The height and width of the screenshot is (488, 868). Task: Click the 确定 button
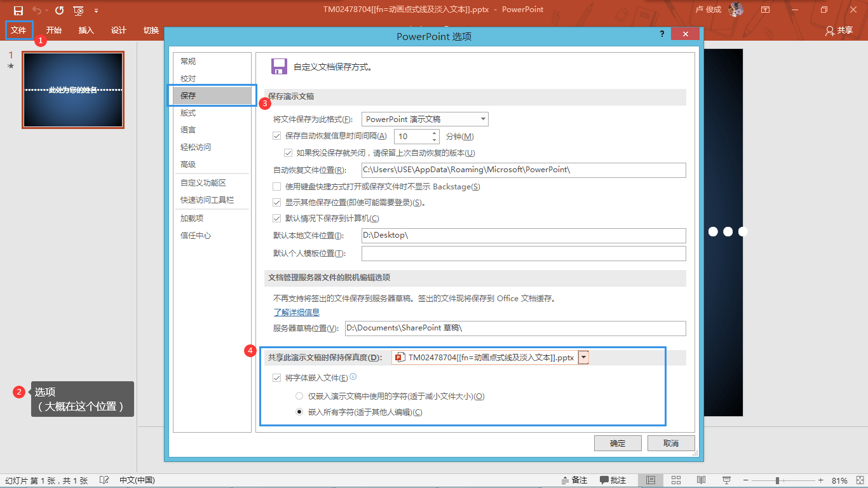617,444
